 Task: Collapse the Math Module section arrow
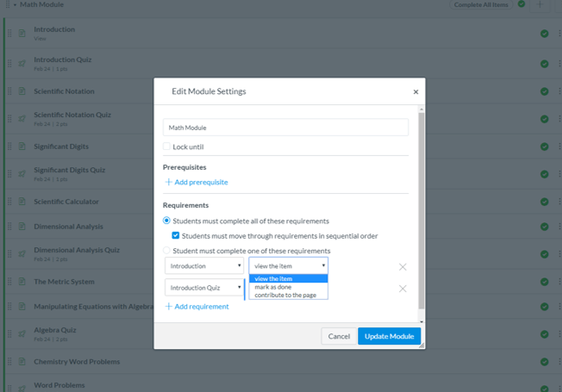click(x=15, y=4)
